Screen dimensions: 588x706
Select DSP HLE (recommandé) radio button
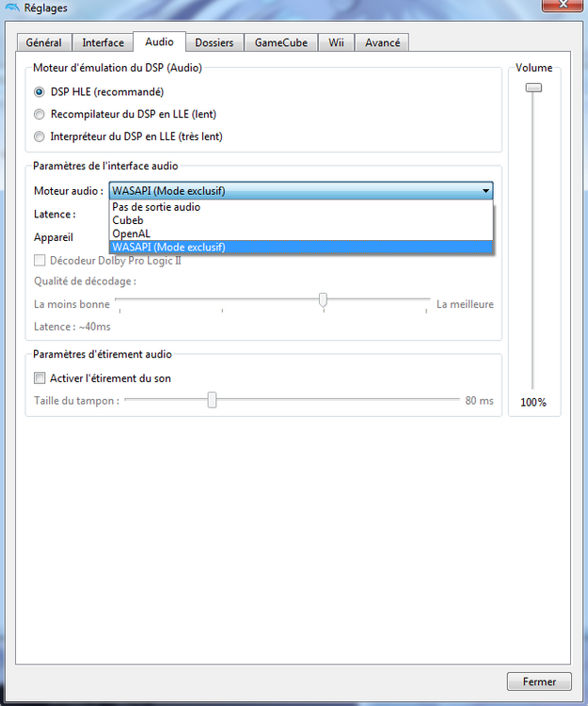tap(40, 92)
